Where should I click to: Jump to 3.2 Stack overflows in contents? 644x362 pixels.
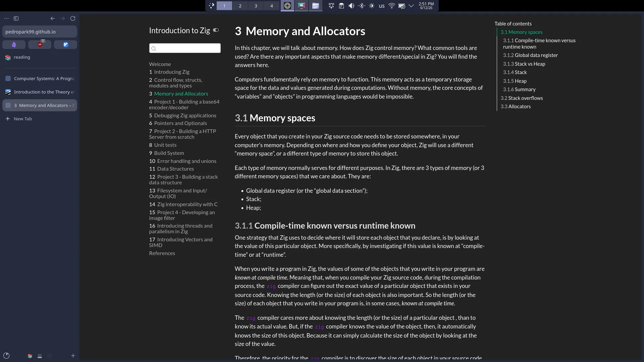tap(522, 98)
